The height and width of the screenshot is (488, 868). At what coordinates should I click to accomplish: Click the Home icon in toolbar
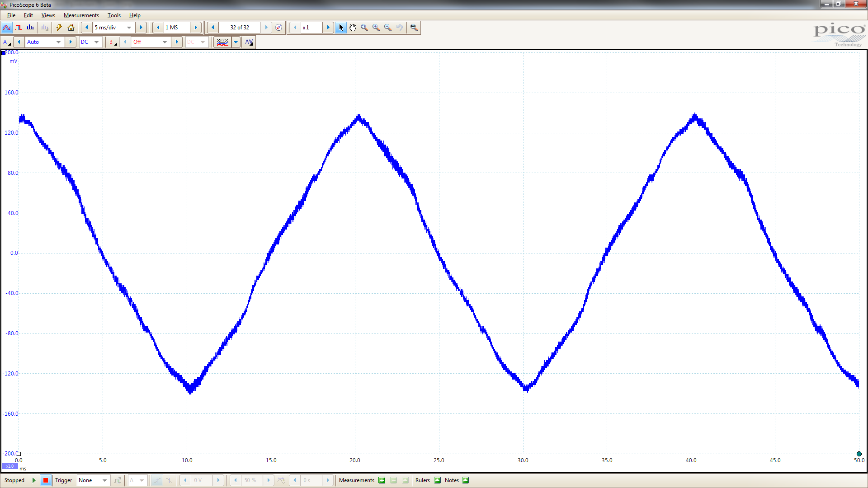[71, 28]
